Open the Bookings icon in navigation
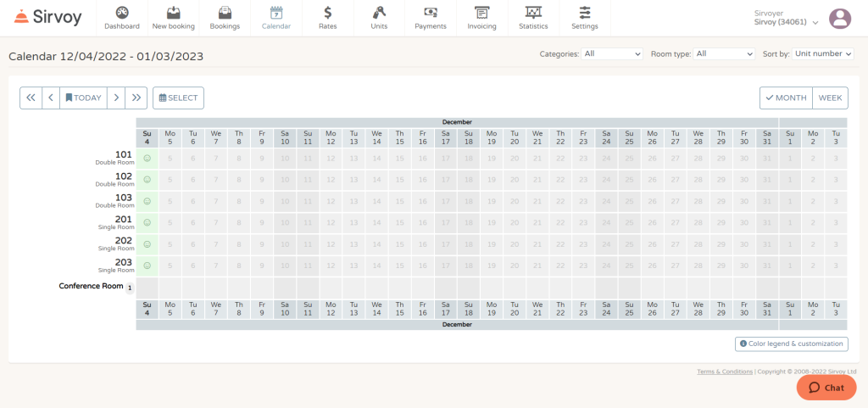The width and height of the screenshot is (868, 408). click(225, 13)
